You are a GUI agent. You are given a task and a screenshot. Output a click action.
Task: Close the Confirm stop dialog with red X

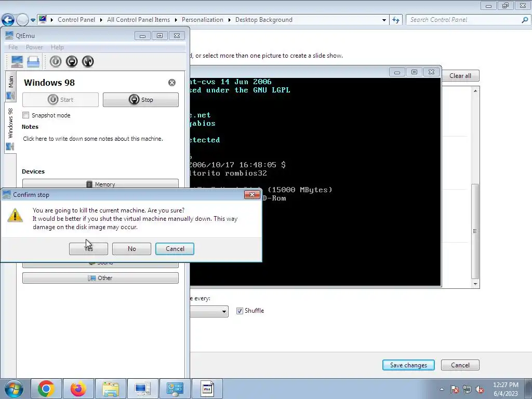pos(252,194)
